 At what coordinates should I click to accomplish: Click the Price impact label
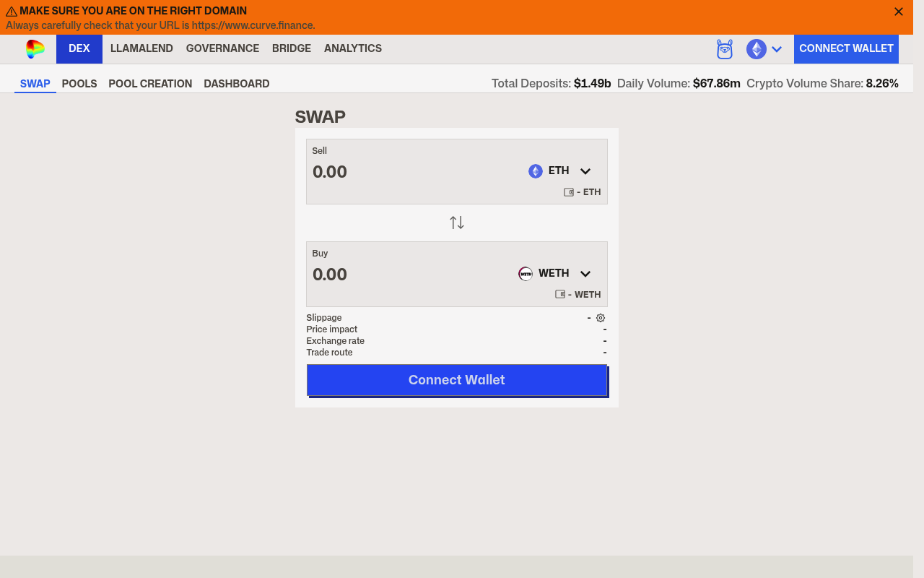point(332,329)
